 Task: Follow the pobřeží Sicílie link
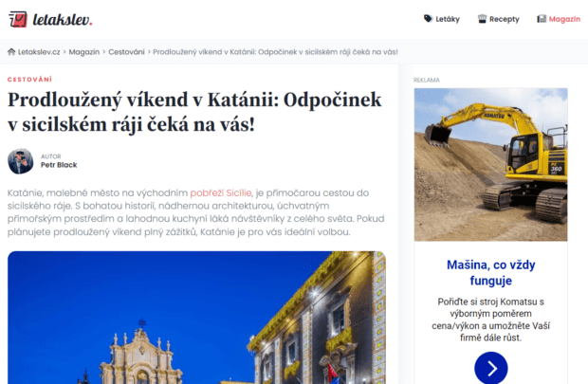coord(221,192)
